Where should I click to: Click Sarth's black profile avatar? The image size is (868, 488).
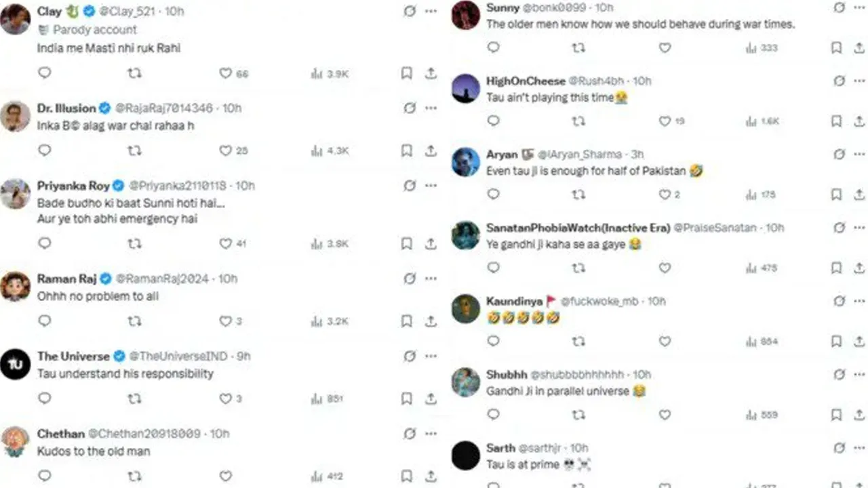pyautogui.click(x=466, y=455)
